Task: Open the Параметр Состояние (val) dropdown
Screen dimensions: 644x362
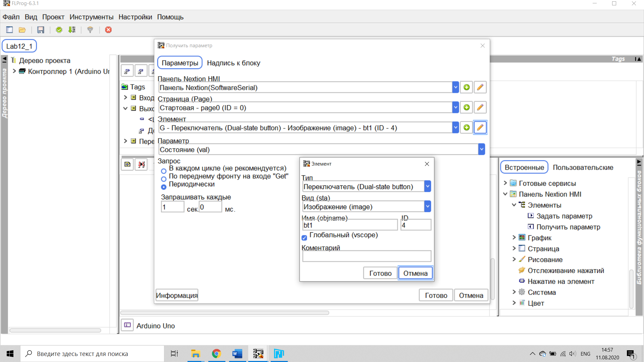Action: click(481, 149)
